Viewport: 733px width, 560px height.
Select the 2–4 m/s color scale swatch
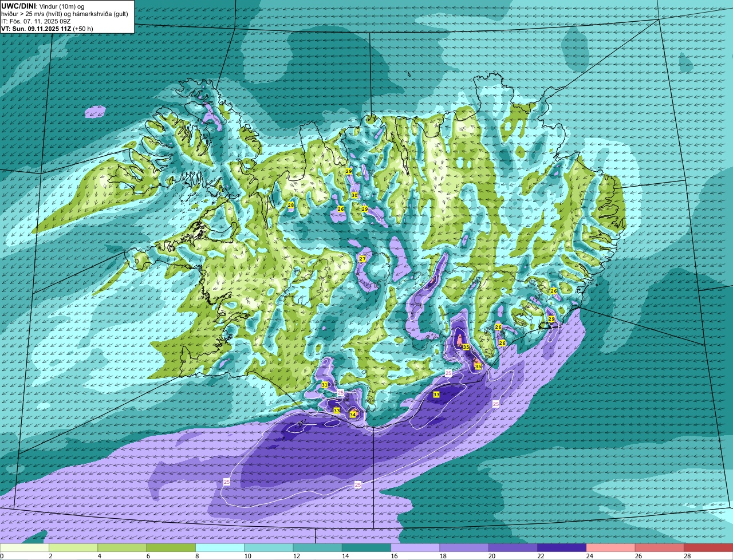click(73, 547)
